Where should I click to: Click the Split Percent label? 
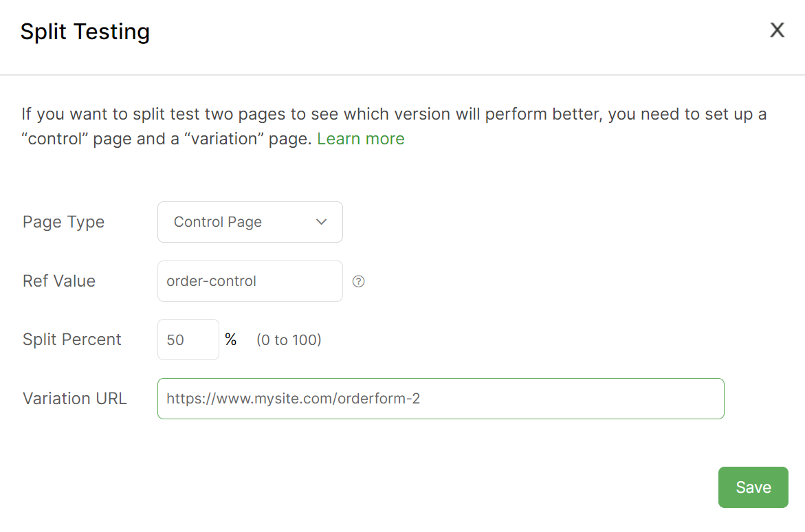click(x=72, y=340)
